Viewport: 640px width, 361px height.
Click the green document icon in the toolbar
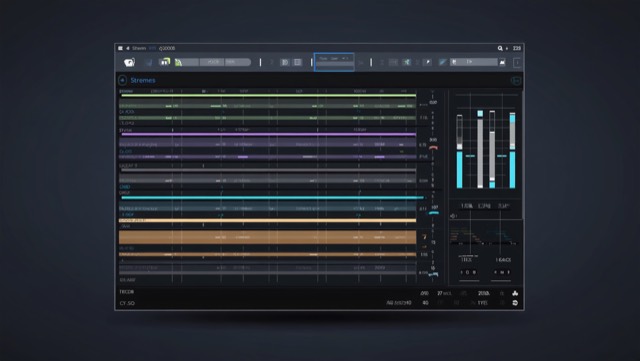(x=178, y=62)
